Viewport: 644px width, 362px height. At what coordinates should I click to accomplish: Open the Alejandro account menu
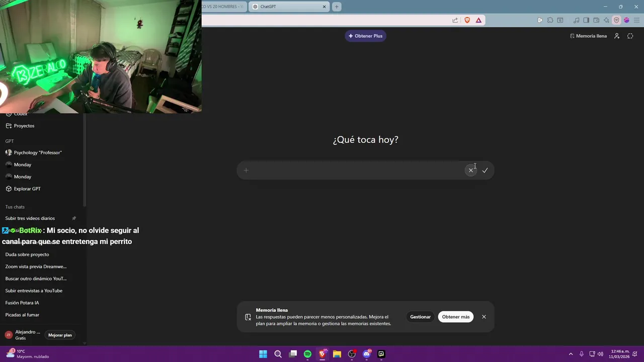pos(23,335)
